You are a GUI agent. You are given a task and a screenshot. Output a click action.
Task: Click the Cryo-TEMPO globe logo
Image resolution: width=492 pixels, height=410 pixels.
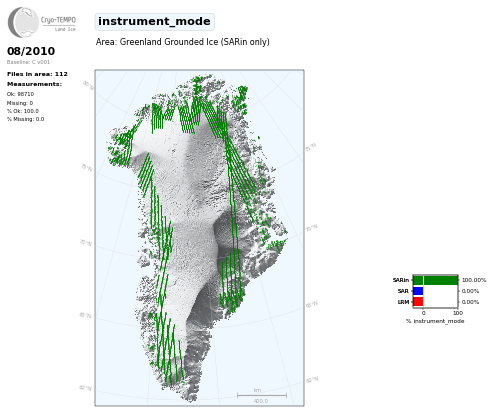(23, 22)
